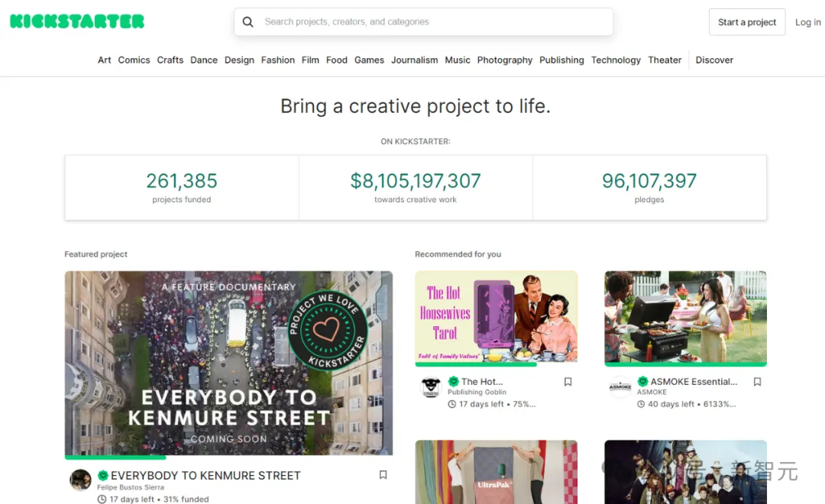
Task: Click the green badge beside ASMOKE Essential
Action: tap(642, 381)
